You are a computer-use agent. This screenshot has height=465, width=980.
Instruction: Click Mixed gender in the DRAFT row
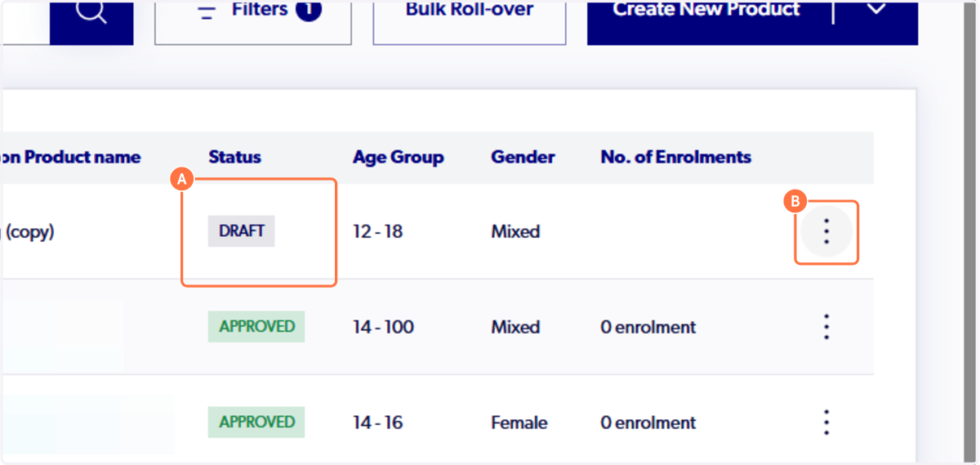515,231
